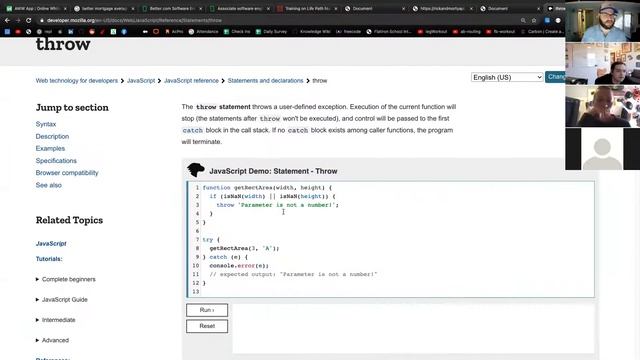This screenshot has width=640, height=360.
Task: Click the Run button under the demo
Action: point(207,310)
